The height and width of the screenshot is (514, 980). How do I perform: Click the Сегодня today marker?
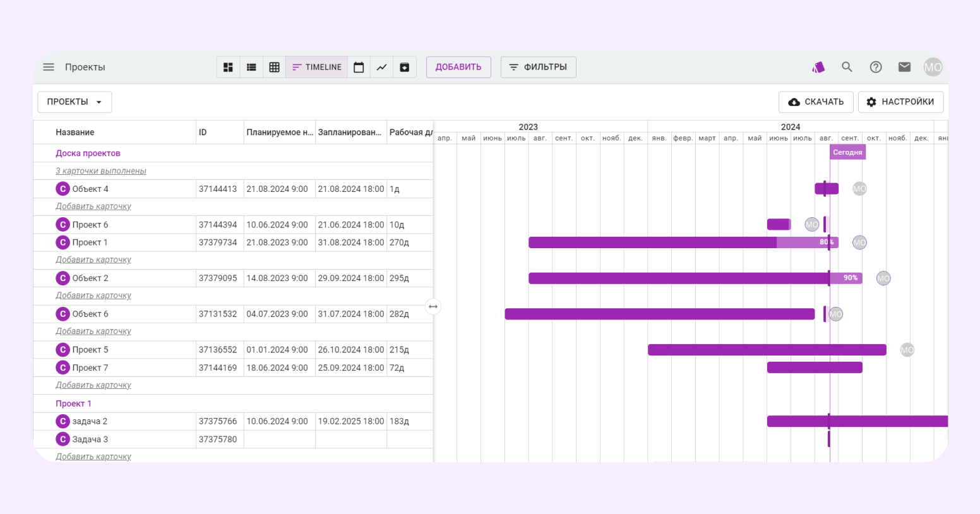(847, 152)
